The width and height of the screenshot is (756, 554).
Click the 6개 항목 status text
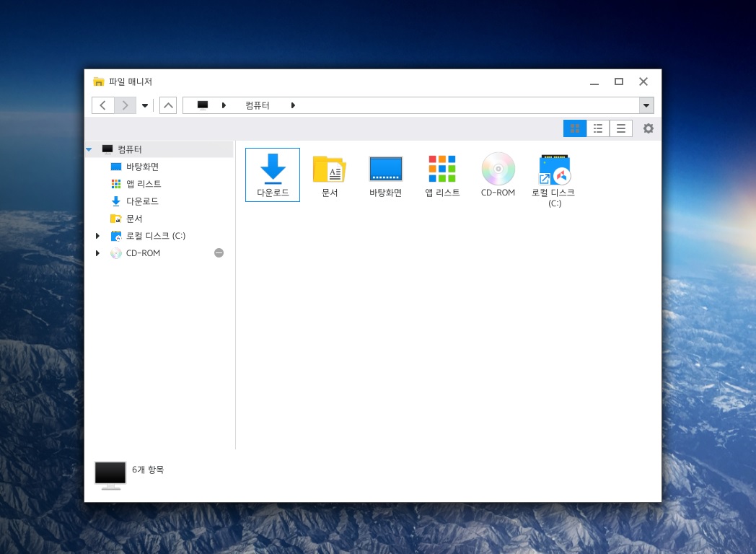[x=148, y=470]
